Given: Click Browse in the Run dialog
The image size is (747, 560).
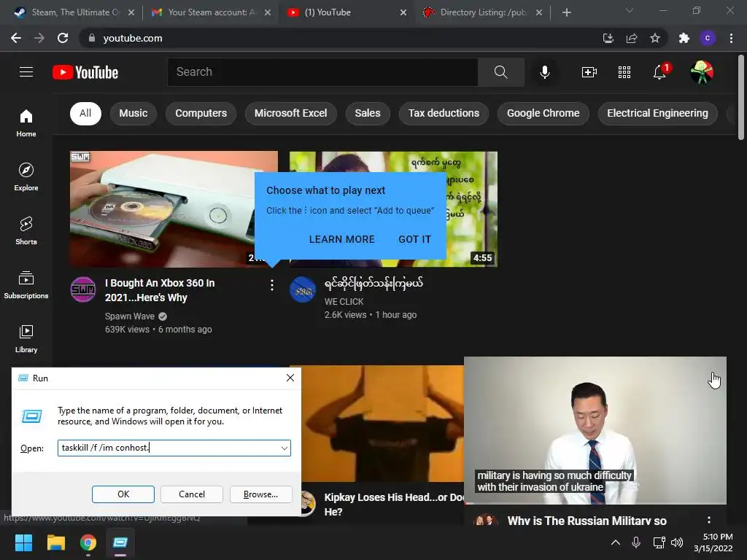Looking at the screenshot, I should tap(260, 494).
